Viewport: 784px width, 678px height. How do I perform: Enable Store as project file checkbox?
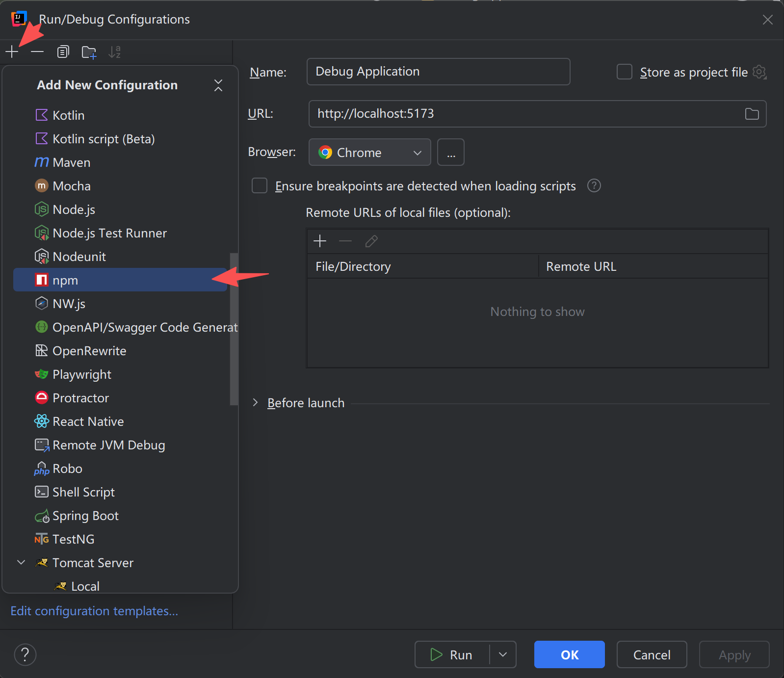(624, 72)
